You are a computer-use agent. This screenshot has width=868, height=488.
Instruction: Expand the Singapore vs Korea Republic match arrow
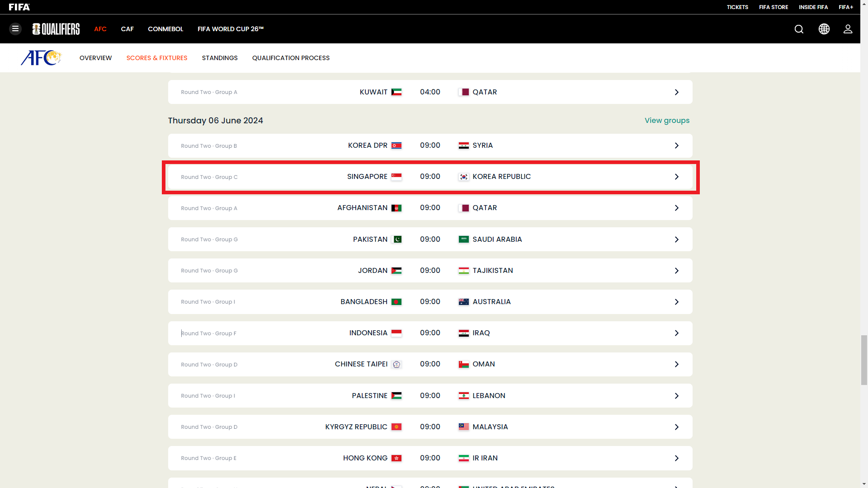tap(676, 177)
